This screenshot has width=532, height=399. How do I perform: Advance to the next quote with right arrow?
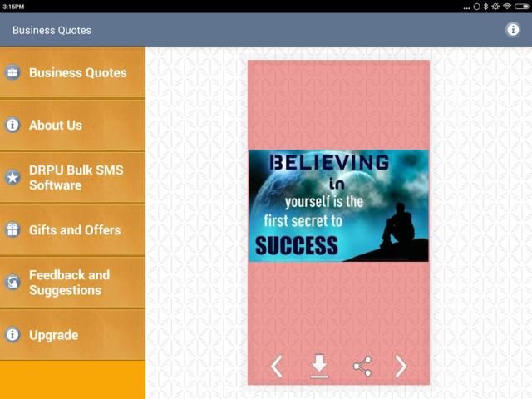click(x=401, y=366)
